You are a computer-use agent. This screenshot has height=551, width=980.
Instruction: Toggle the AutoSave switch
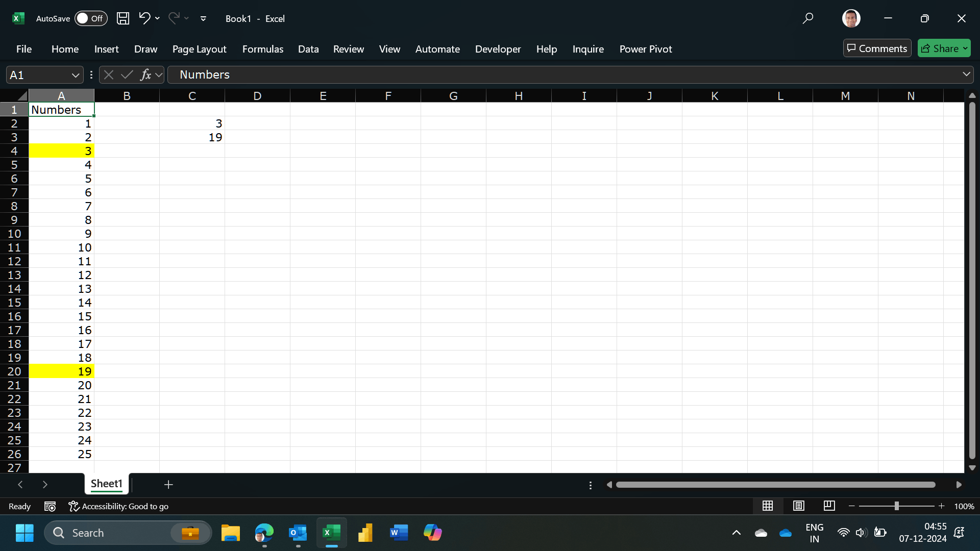91,18
